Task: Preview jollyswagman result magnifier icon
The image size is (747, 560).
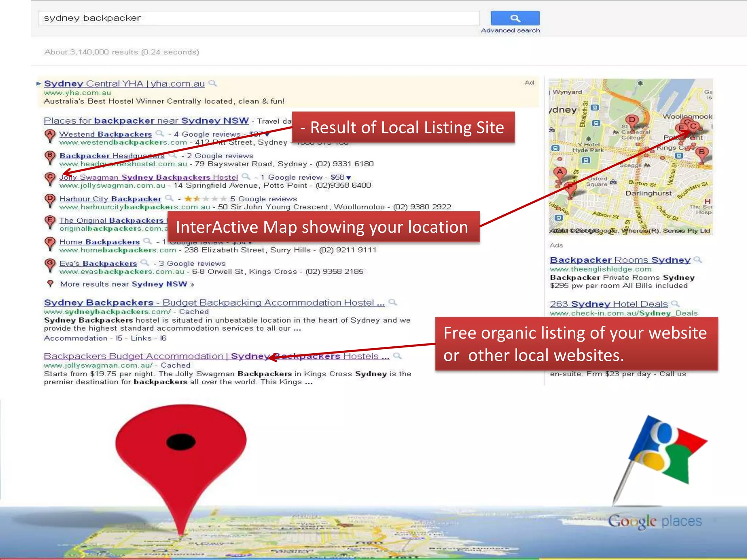Action: (x=398, y=356)
